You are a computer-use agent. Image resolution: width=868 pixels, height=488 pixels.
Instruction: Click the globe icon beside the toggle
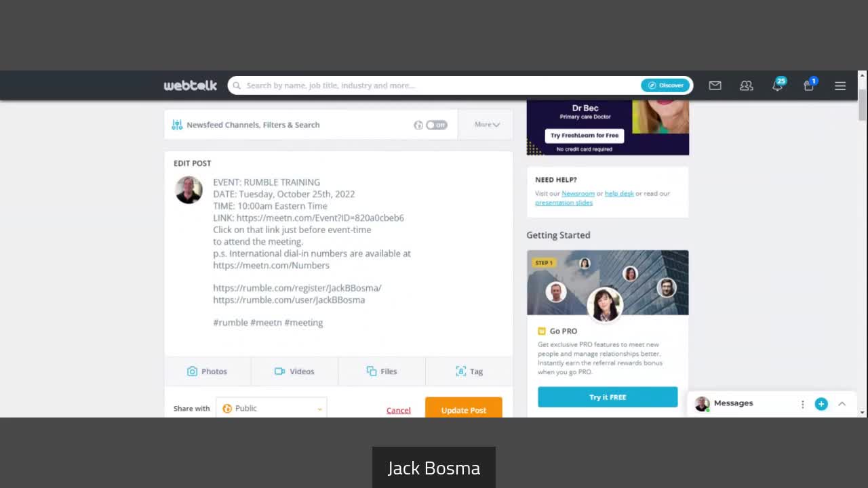pyautogui.click(x=418, y=125)
